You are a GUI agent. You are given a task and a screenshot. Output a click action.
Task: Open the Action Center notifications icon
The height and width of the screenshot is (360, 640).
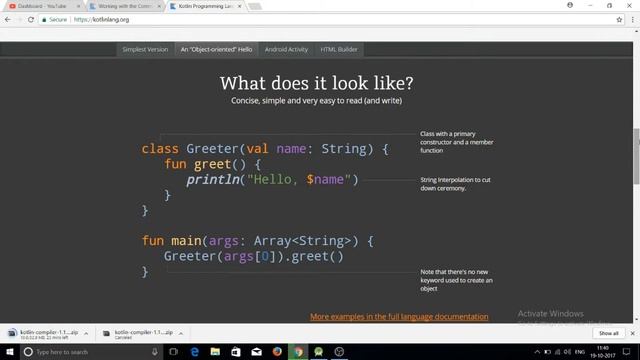coord(627,352)
